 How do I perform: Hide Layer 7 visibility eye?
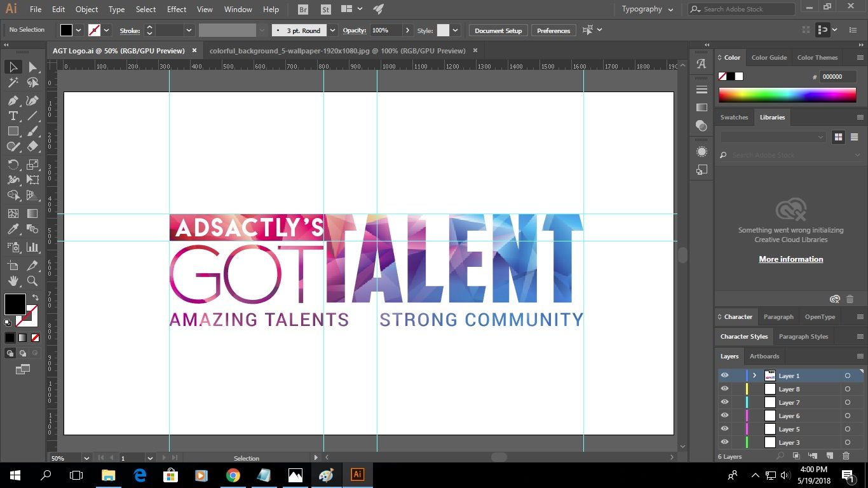(724, 402)
